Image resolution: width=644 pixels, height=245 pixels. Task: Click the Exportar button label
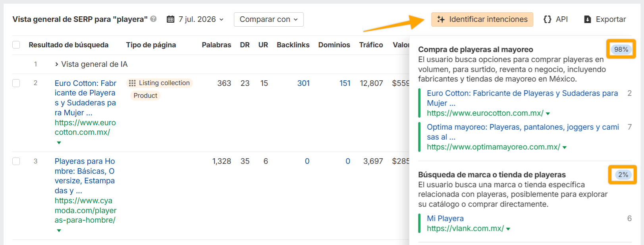[611, 19]
